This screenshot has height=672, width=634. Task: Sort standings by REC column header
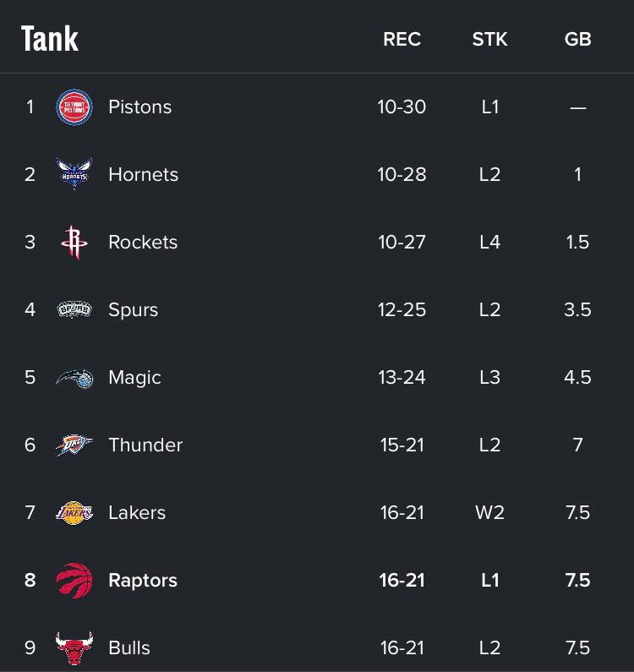(402, 40)
